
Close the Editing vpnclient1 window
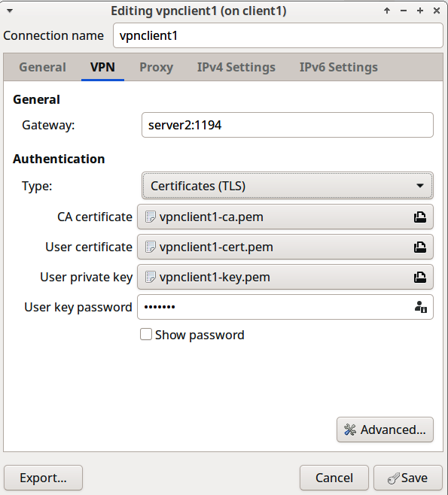pos(437,11)
